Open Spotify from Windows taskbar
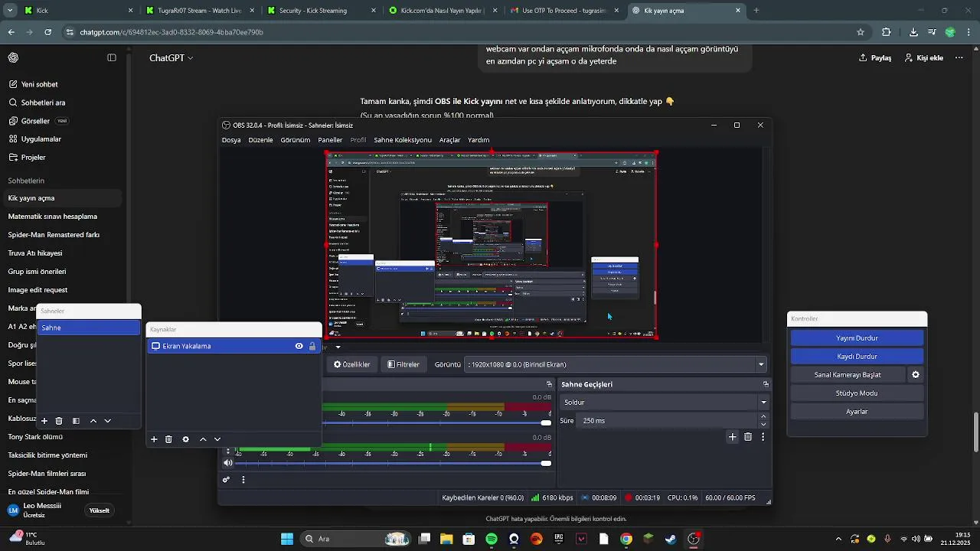980x551 pixels. coord(492,539)
